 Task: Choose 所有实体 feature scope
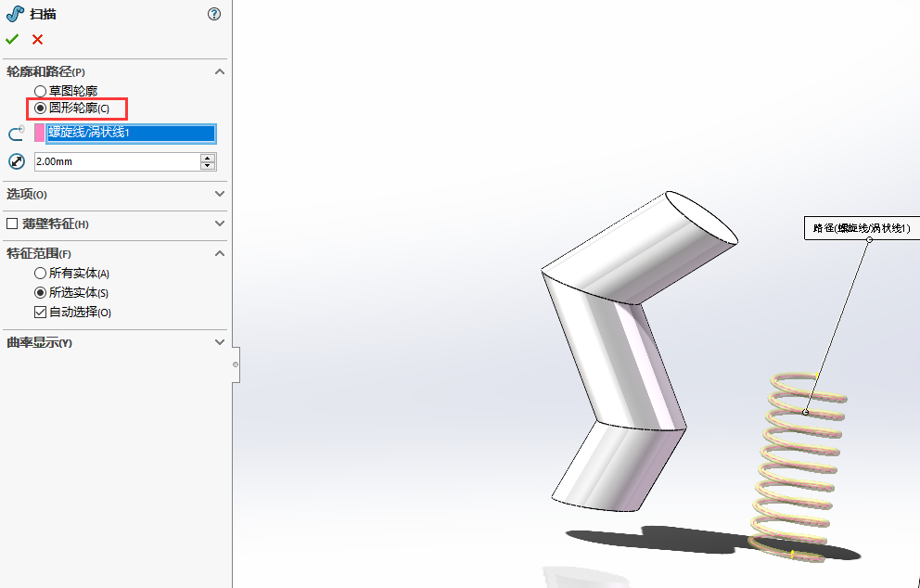tap(40, 273)
